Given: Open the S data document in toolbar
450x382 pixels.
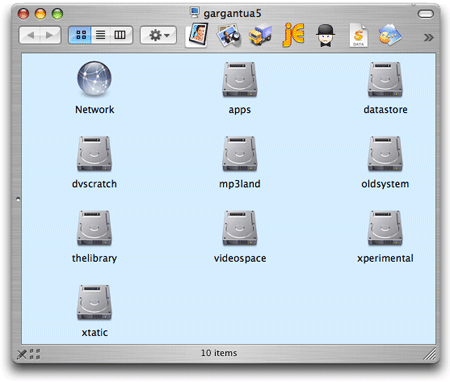Looking at the screenshot, I should click(x=358, y=35).
